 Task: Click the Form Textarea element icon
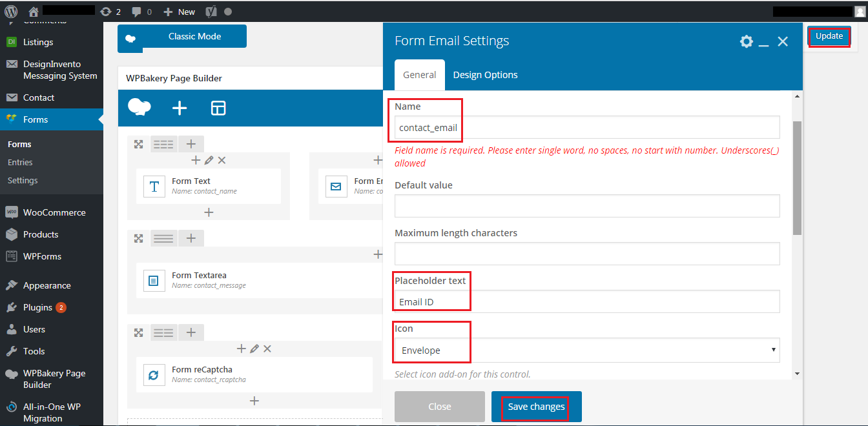coord(154,281)
